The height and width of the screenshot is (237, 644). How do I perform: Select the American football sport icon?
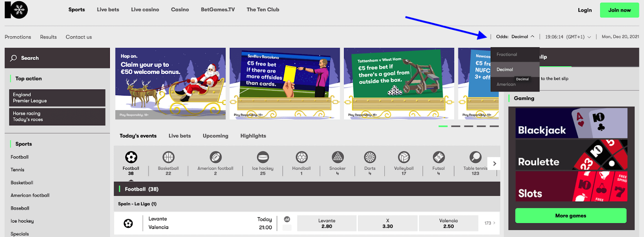pos(215,157)
